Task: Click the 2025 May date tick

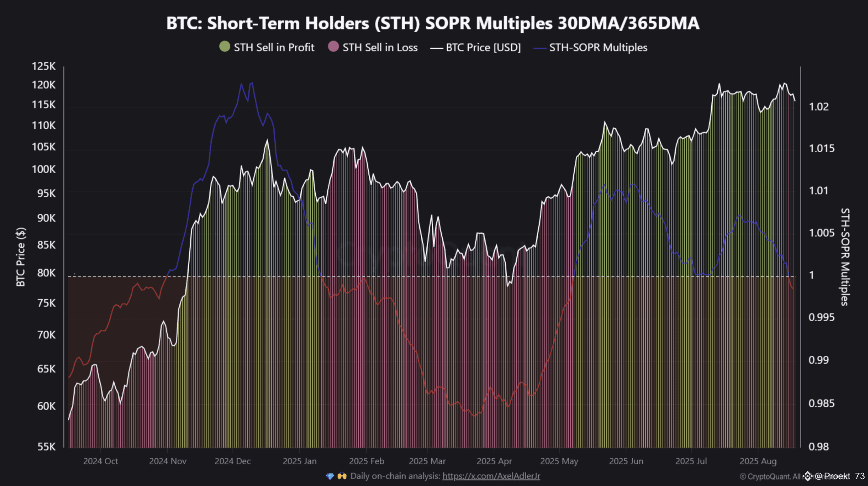Action: (559, 461)
